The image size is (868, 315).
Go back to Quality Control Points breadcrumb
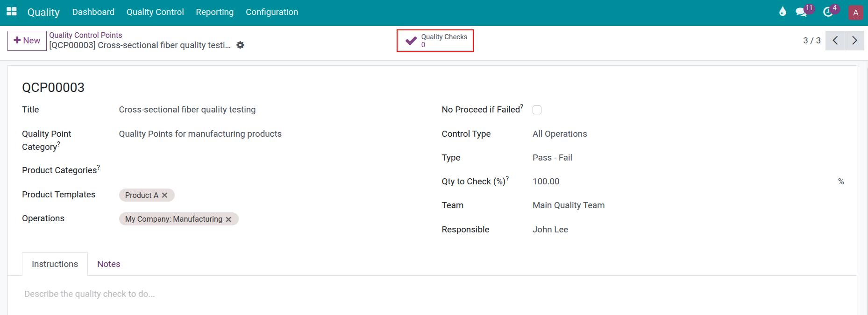pyautogui.click(x=85, y=35)
